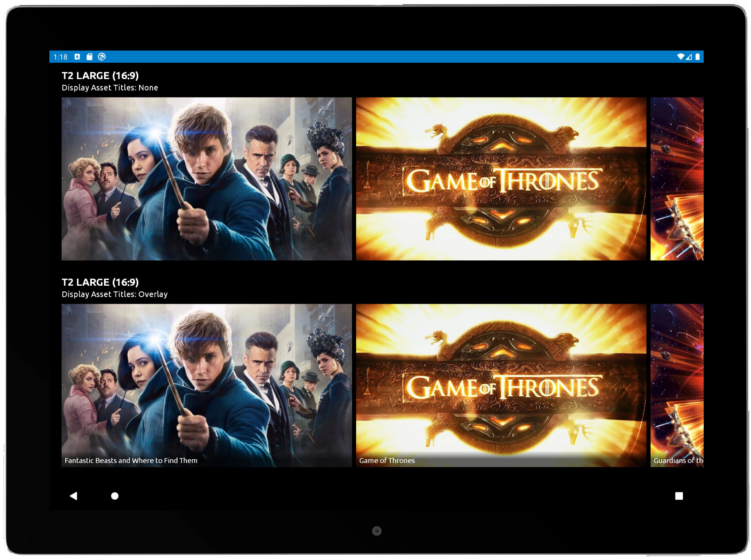Click the 'Guardians of th' overlay caption
The height and width of the screenshot is (560, 751).
678,460
